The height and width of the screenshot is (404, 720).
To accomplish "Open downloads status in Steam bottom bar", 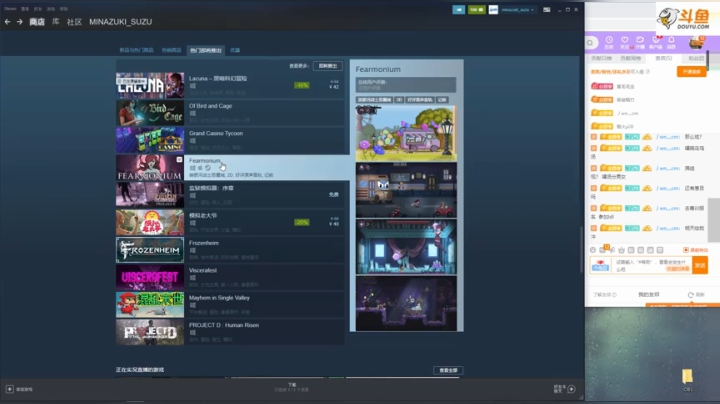I will coord(292,387).
